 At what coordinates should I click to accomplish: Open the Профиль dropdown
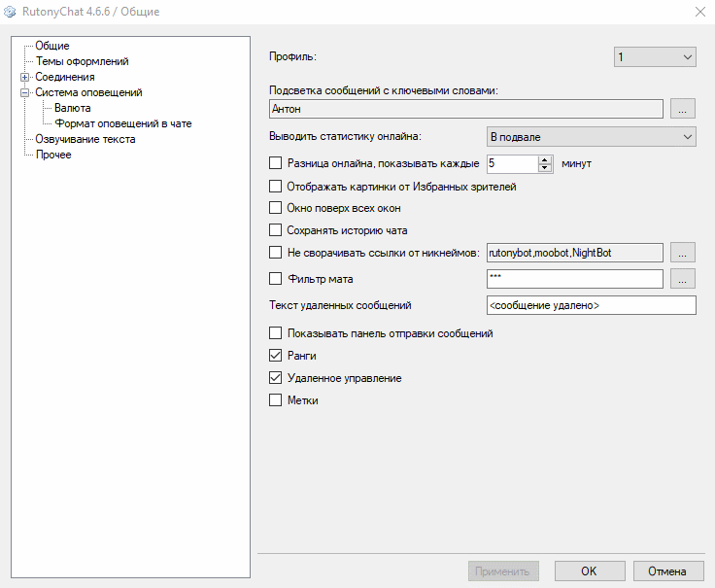pyautogui.click(x=655, y=57)
